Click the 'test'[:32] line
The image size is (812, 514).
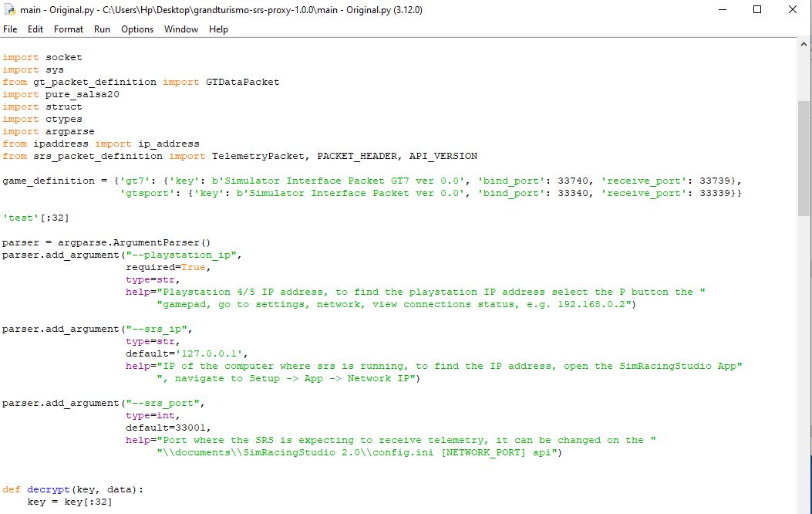coord(35,218)
